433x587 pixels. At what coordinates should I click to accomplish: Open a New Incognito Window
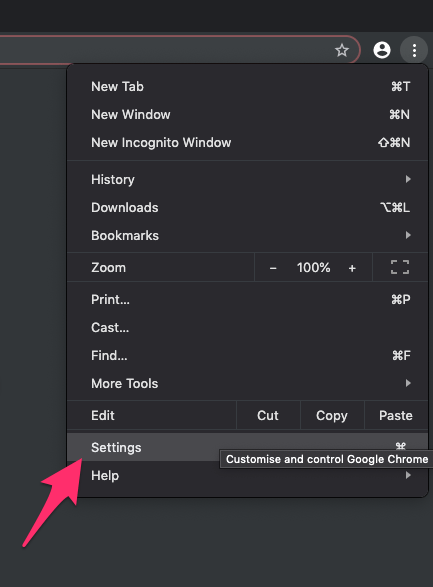tap(247, 143)
